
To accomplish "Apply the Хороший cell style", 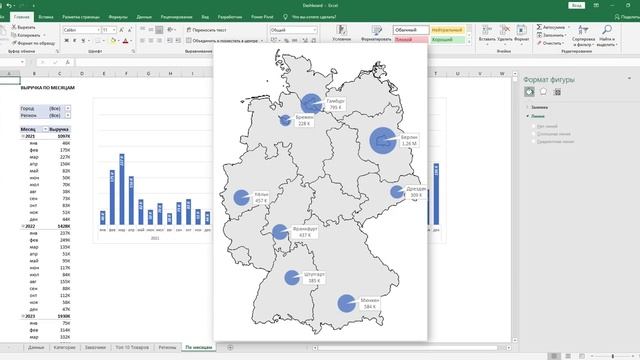I will (448, 40).
